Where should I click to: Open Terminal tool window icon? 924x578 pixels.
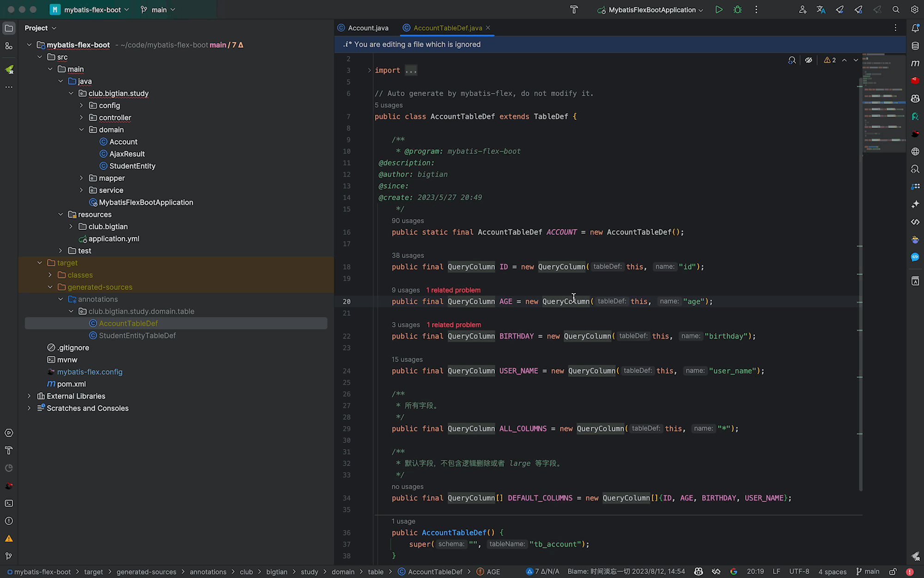[x=9, y=503]
